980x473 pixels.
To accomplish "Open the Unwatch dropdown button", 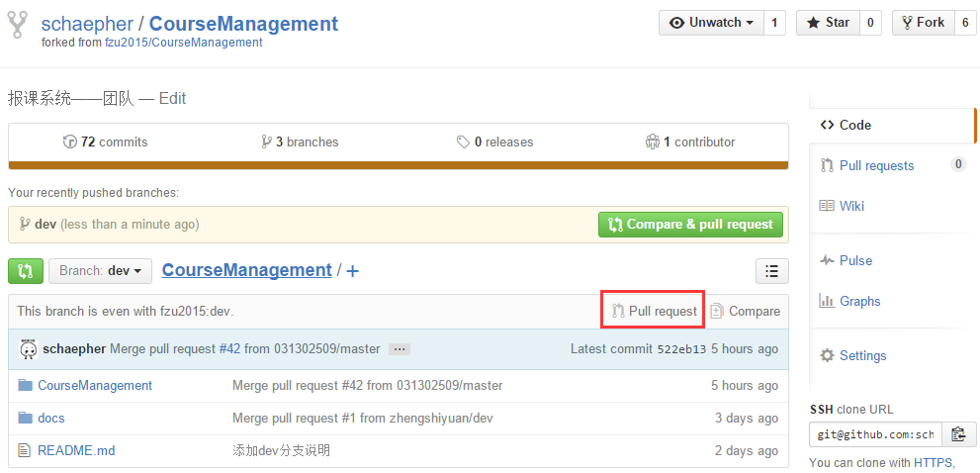I will 711,23.
